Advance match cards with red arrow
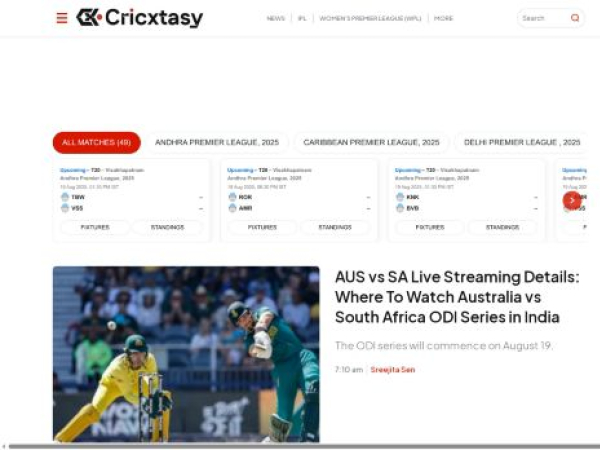 tap(572, 201)
